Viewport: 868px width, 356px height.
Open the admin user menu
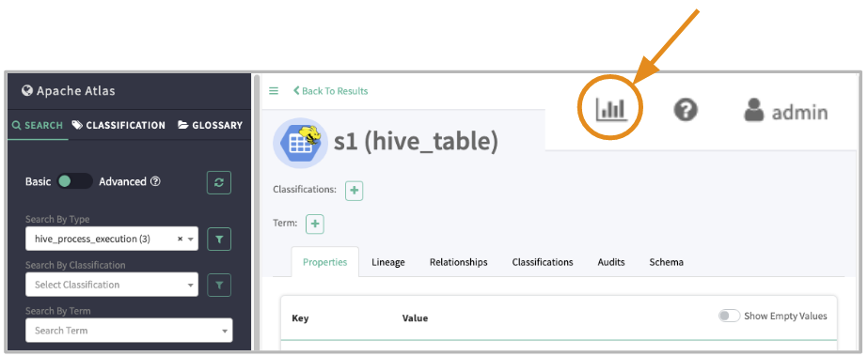pos(785,110)
